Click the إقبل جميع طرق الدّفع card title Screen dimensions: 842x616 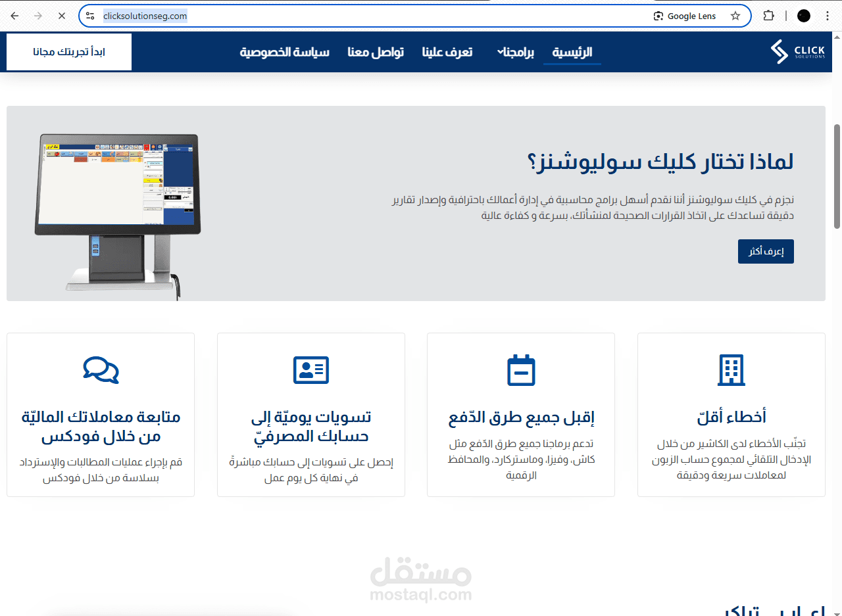tap(521, 417)
